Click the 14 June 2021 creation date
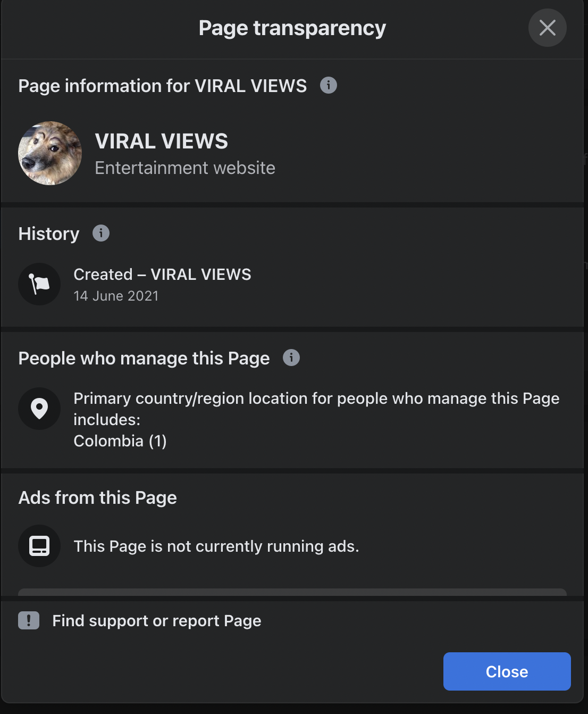The image size is (588, 714). 116,296
